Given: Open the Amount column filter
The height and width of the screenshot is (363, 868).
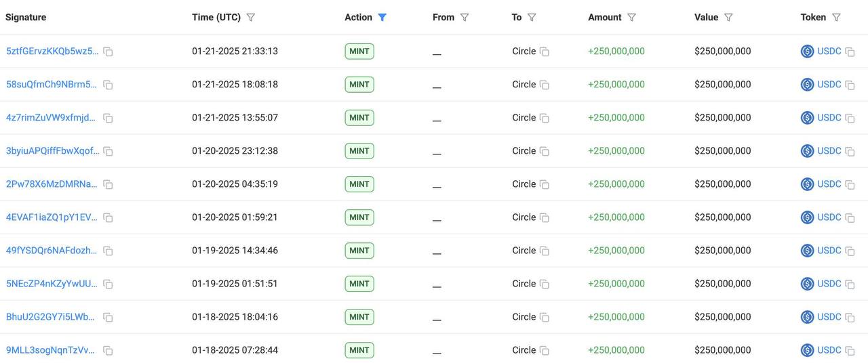Looking at the screenshot, I should pyautogui.click(x=631, y=18).
